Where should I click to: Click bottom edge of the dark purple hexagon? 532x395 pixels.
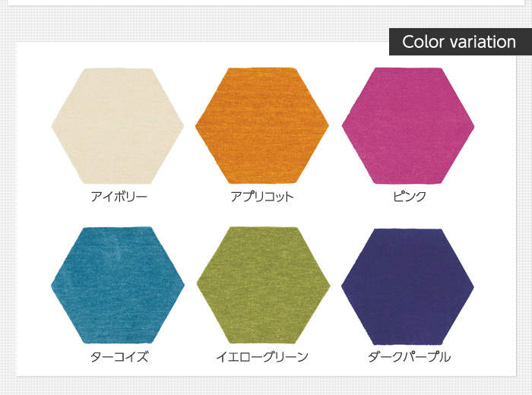[x=407, y=343]
